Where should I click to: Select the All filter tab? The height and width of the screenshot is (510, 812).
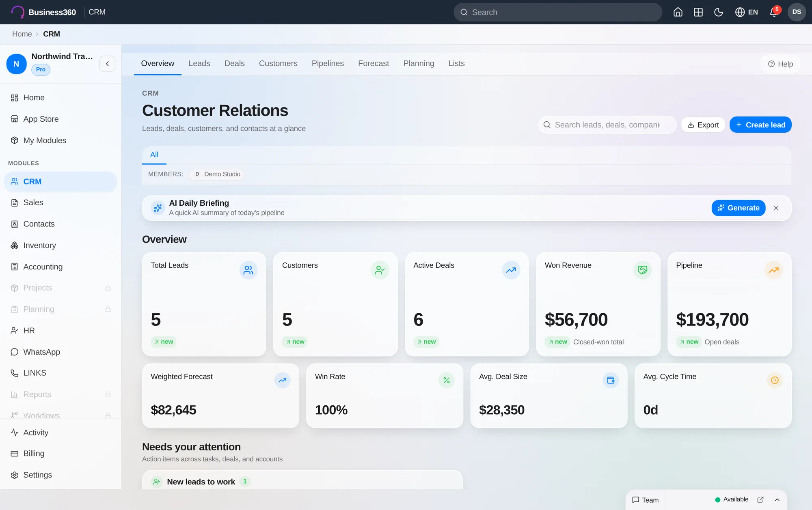point(154,155)
